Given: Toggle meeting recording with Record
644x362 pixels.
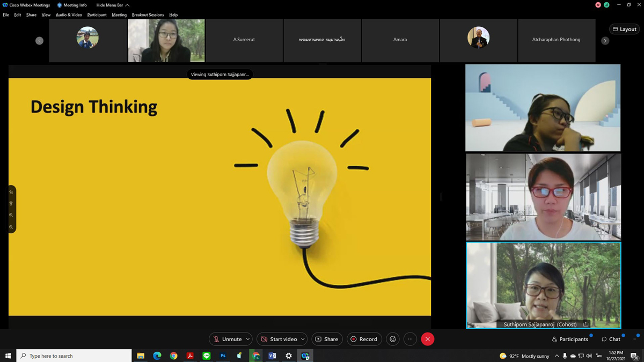Looking at the screenshot, I should coord(364,339).
